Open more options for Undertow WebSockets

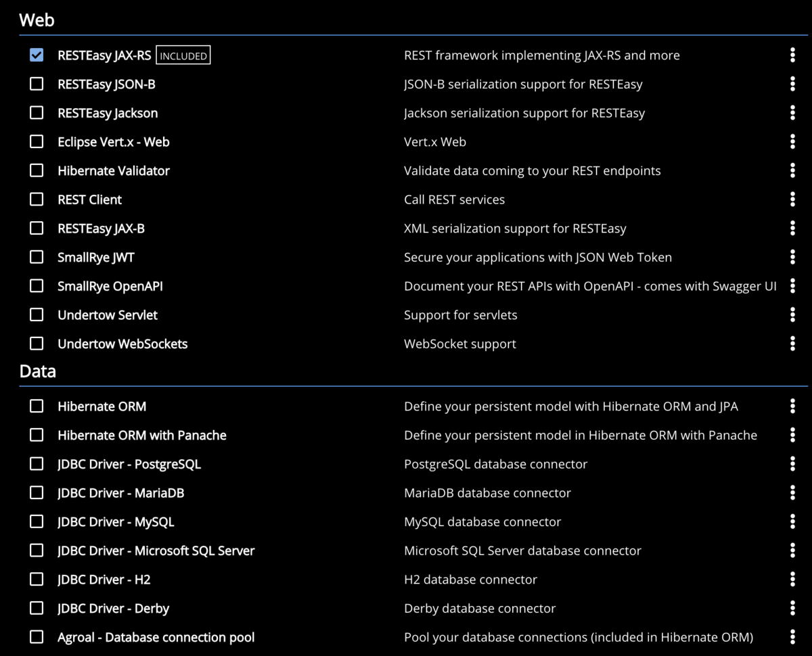792,344
